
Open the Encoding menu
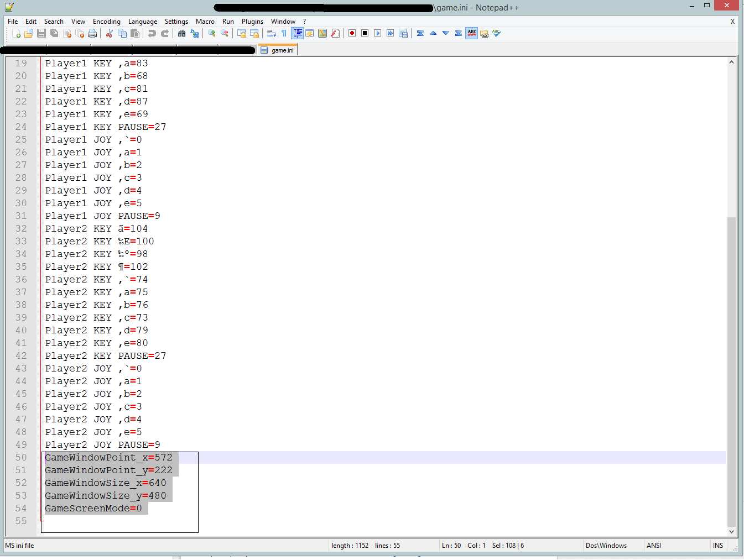(107, 22)
